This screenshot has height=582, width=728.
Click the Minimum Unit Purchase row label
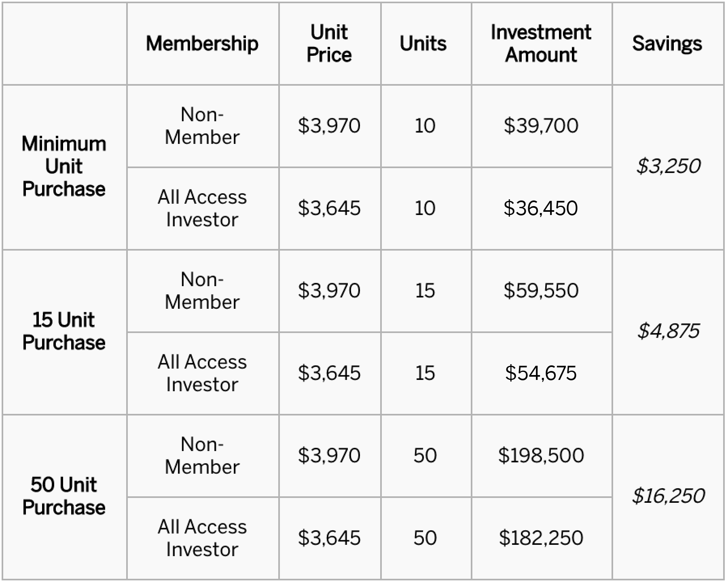click(x=64, y=167)
